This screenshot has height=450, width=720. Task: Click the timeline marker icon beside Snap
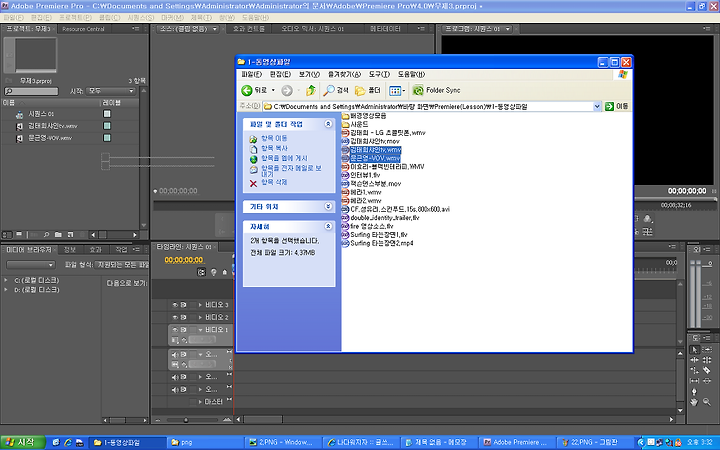[214, 272]
